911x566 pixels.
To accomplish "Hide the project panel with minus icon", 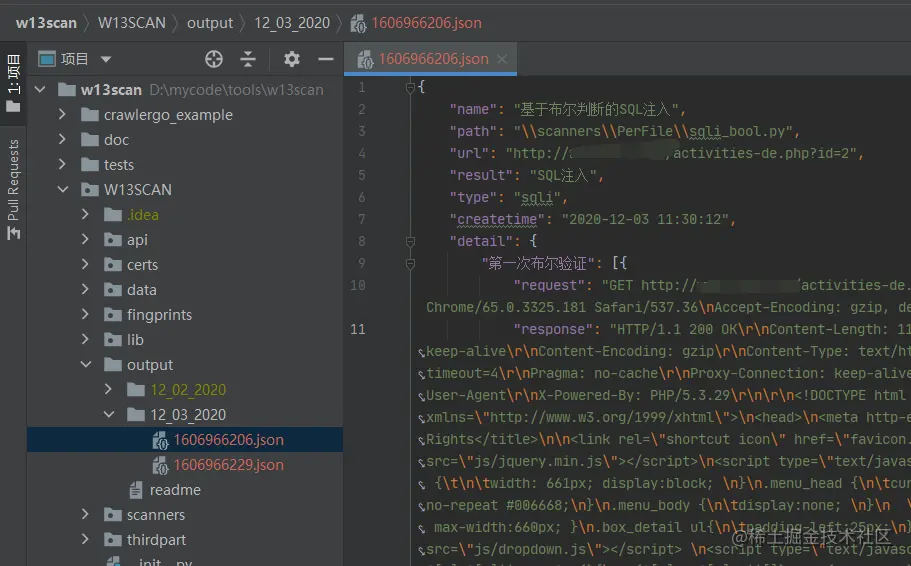I will [x=326, y=59].
